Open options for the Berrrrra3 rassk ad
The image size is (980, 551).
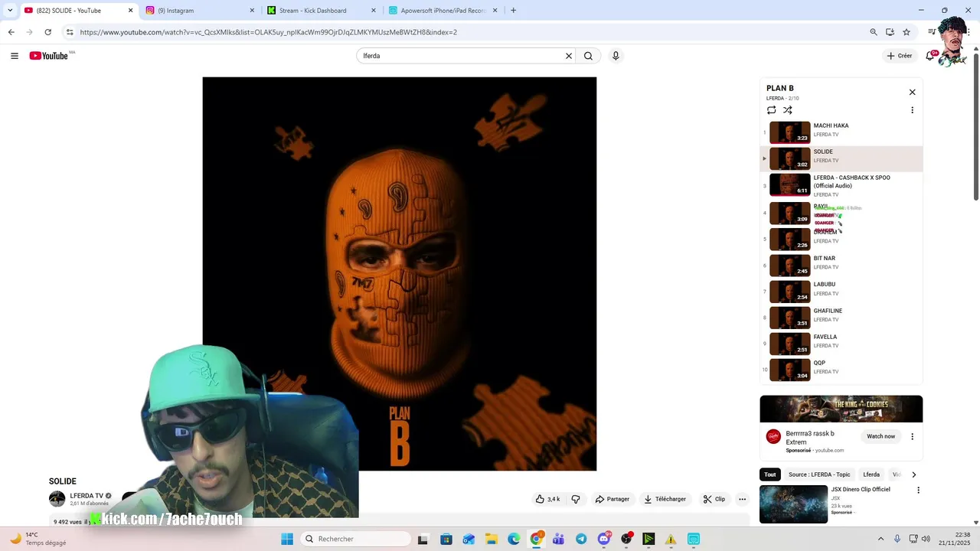pyautogui.click(x=912, y=436)
